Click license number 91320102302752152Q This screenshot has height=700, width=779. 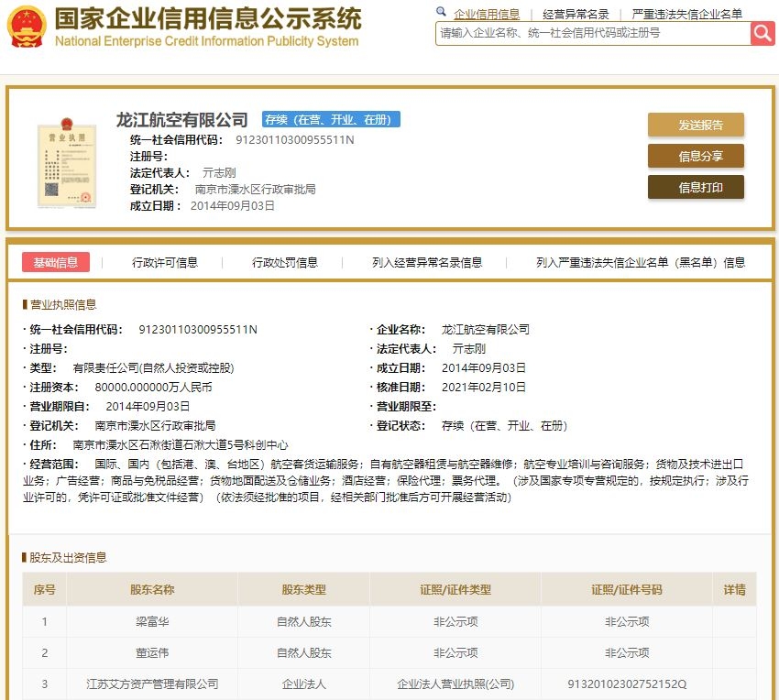click(627, 684)
